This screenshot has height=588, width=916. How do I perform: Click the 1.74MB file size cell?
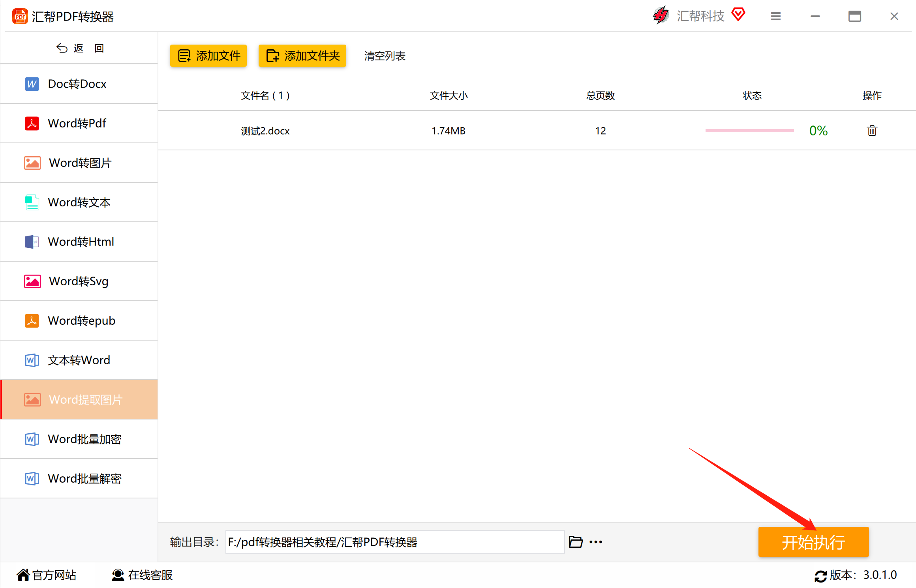click(449, 131)
